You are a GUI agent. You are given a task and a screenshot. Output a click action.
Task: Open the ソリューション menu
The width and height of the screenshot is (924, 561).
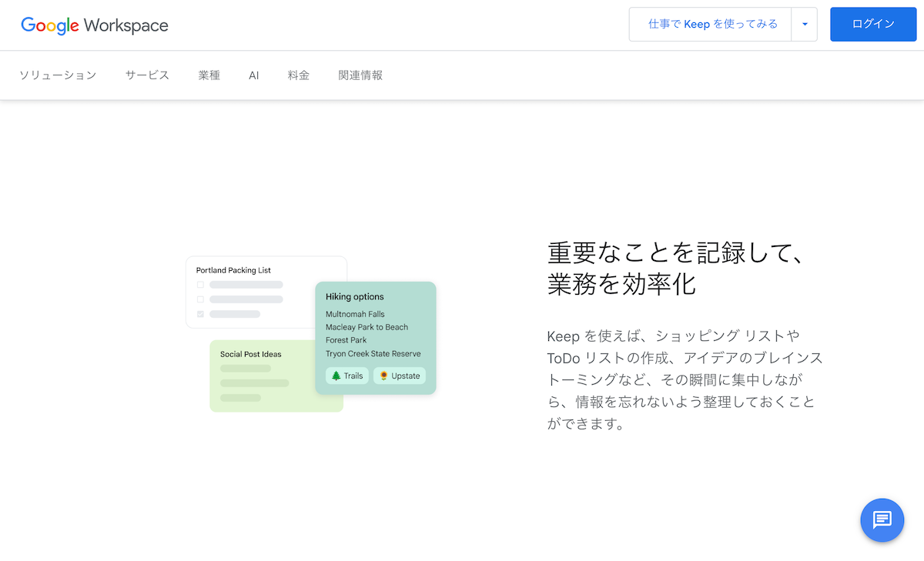click(x=58, y=75)
